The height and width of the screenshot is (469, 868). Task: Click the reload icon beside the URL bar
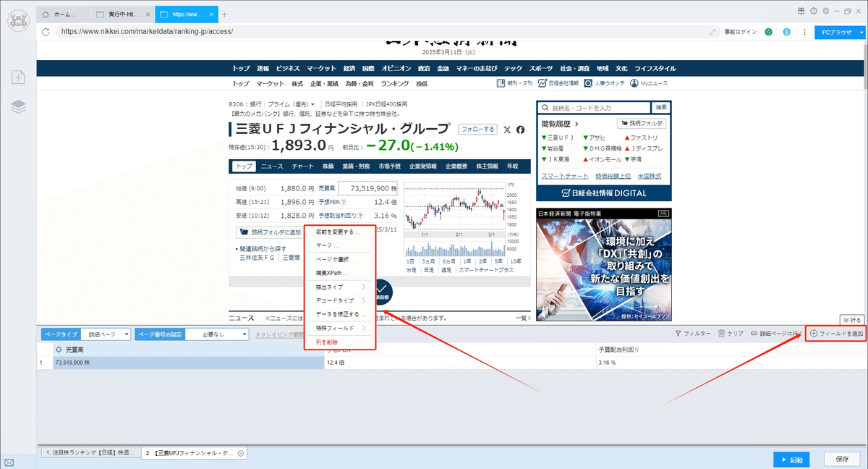[46, 32]
